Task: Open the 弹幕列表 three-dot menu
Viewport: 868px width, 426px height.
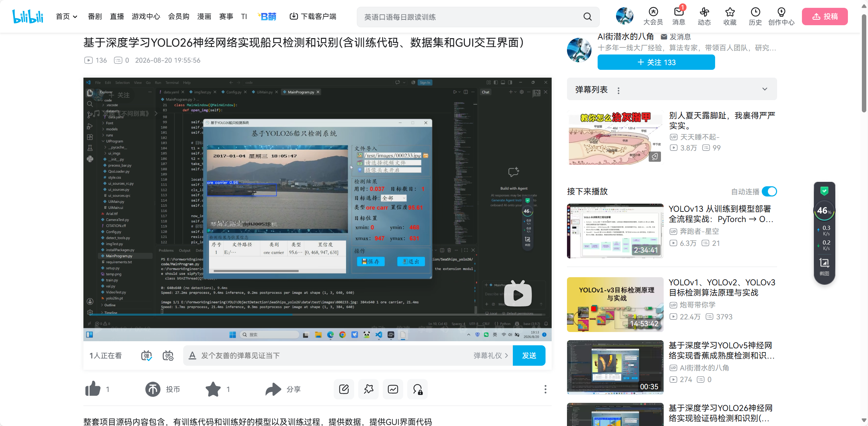Action: coord(618,90)
